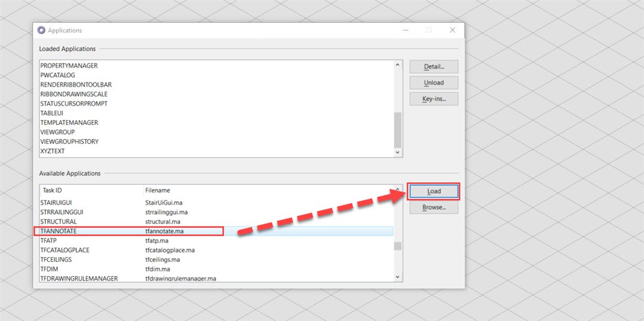Sort by the Filename column header
This screenshot has width=644, height=321.
click(268, 191)
